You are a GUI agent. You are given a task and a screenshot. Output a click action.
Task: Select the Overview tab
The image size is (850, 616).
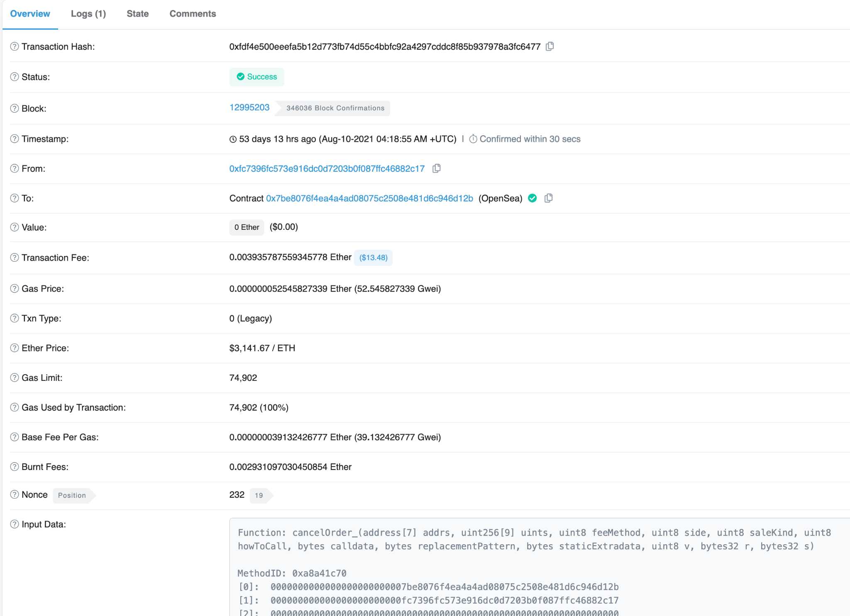[x=30, y=14]
